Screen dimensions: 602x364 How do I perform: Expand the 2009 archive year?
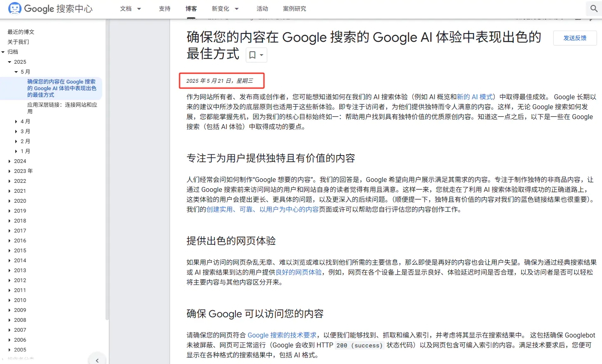click(10, 310)
